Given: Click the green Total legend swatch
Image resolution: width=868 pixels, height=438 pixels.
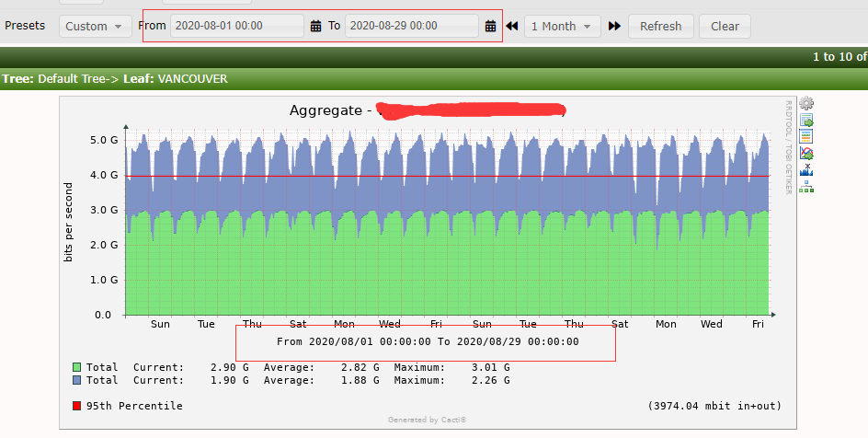Looking at the screenshot, I should point(77,367).
